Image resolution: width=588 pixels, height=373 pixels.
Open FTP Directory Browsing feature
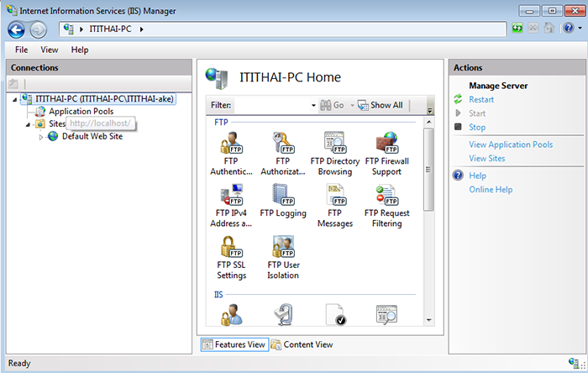pyautogui.click(x=335, y=154)
